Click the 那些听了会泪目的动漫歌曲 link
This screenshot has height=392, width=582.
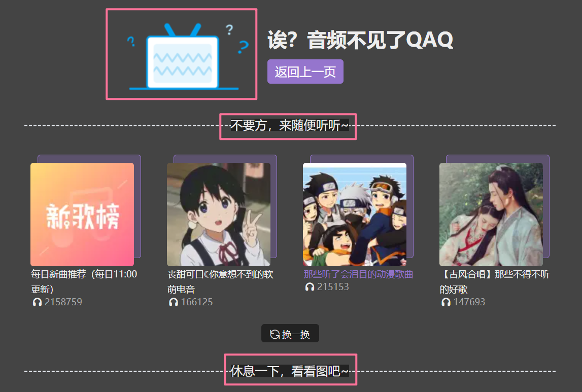pos(358,274)
